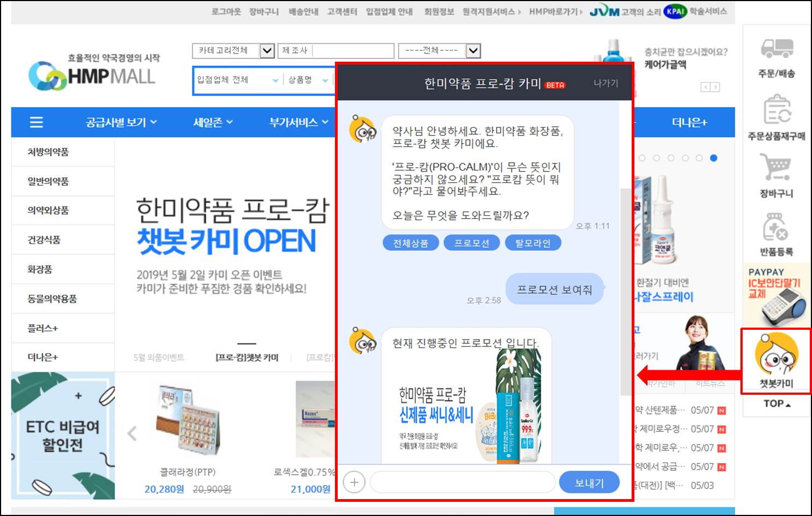Image resolution: width=812 pixels, height=516 pixels.
Task: Select the 플러스+ category
Action: point(63,328)
